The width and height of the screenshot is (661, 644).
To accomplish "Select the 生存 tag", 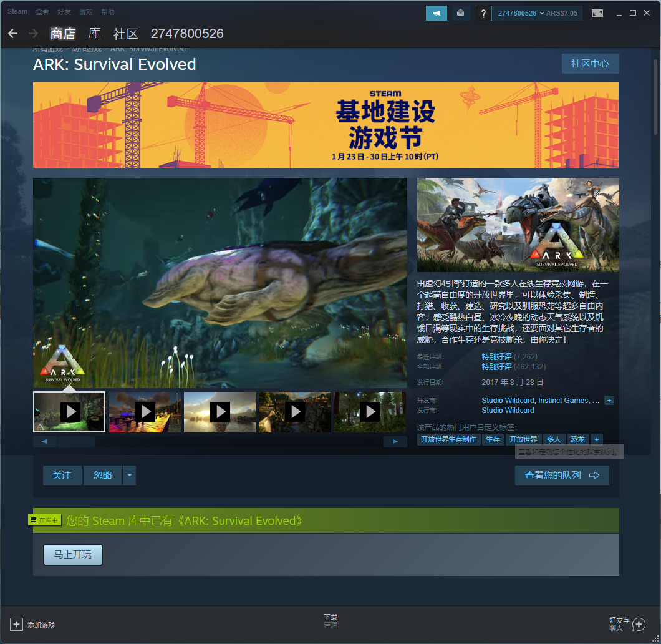I will click(x=493, y=439).
